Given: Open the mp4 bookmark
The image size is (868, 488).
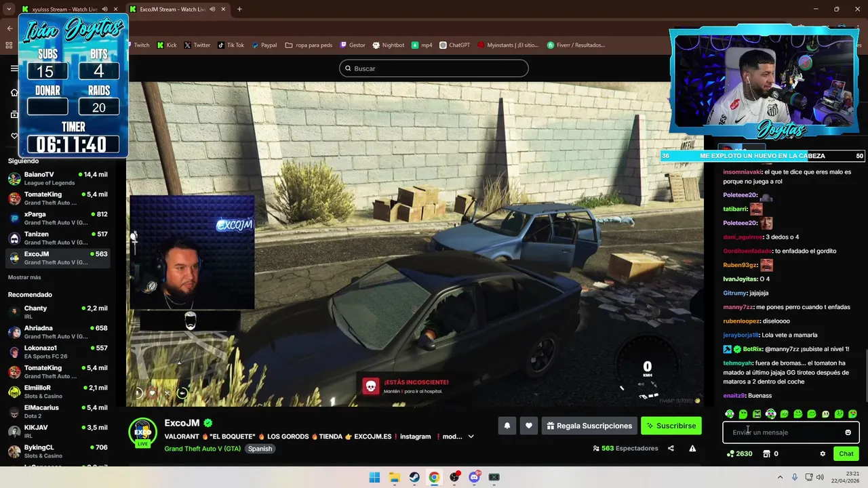Looking at the screenshot, I should click(421, 45).
